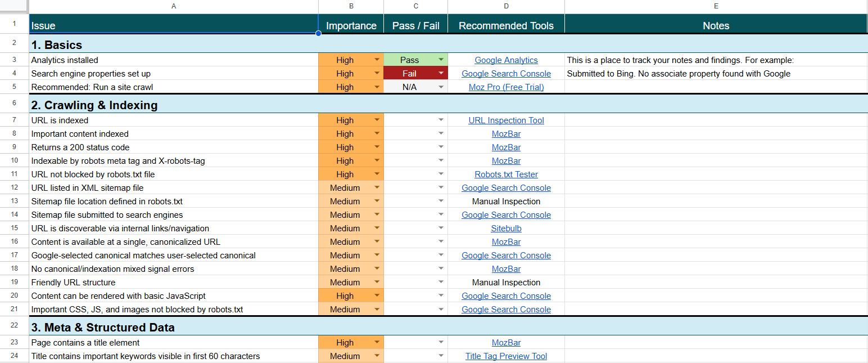Click 'Manual Inspection' in Friendly URL structure row

[x=506, y=282]
